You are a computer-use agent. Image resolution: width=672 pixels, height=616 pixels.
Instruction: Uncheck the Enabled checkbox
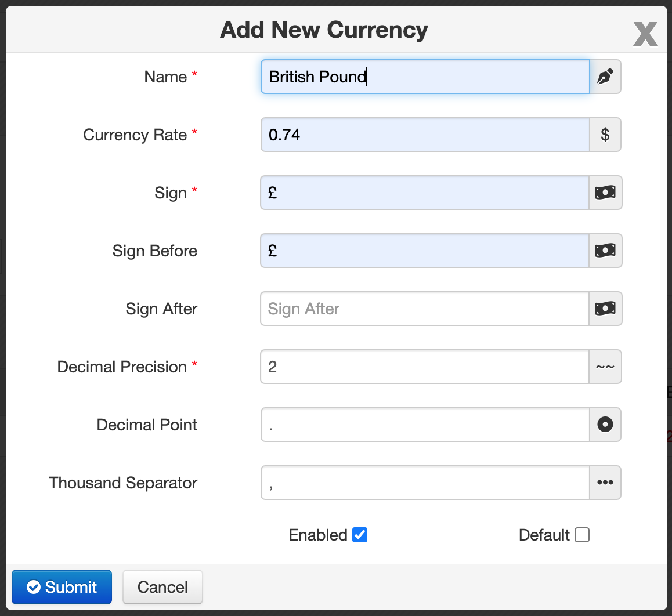[x=360, y=535]
